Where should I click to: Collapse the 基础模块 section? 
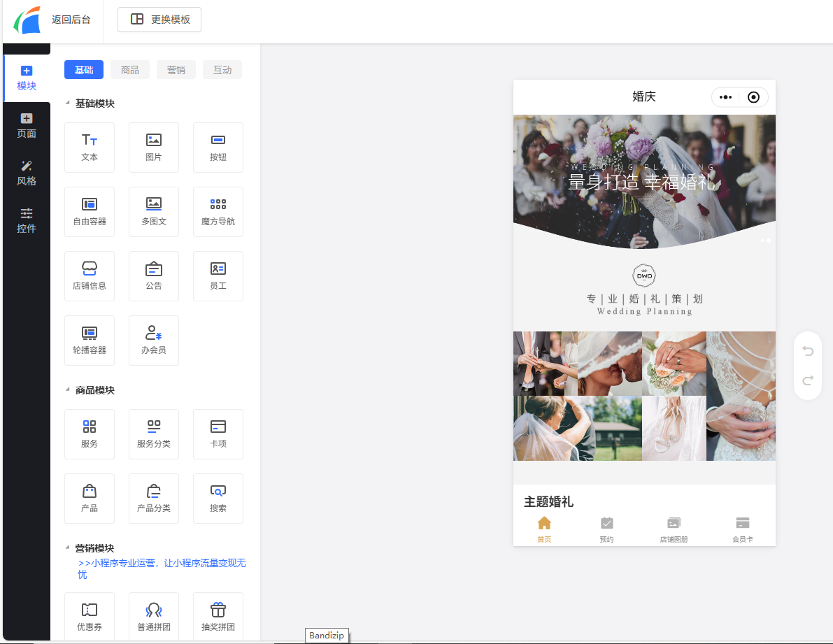coord(68,103)
